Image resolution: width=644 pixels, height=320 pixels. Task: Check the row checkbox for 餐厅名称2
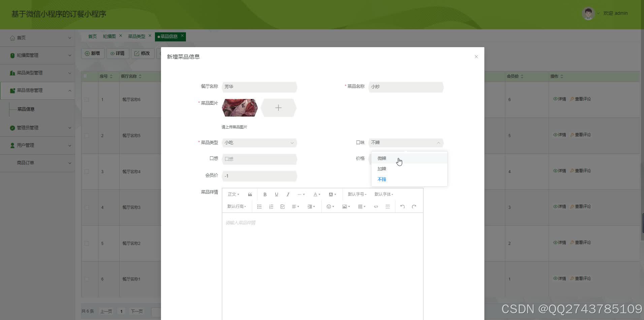click(87, 244)
